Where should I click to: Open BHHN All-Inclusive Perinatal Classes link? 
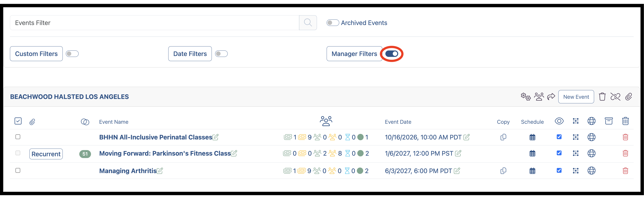(x=155, y=137)
